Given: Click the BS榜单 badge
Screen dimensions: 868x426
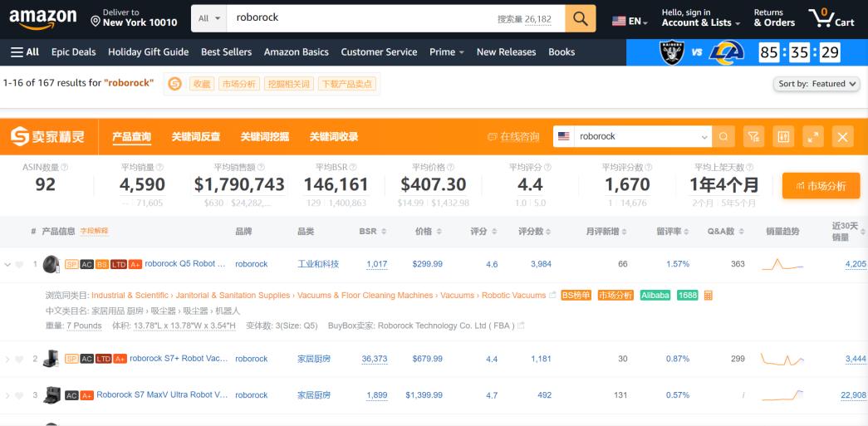Looking at the screenshot, I should click(x=576, y=296).
